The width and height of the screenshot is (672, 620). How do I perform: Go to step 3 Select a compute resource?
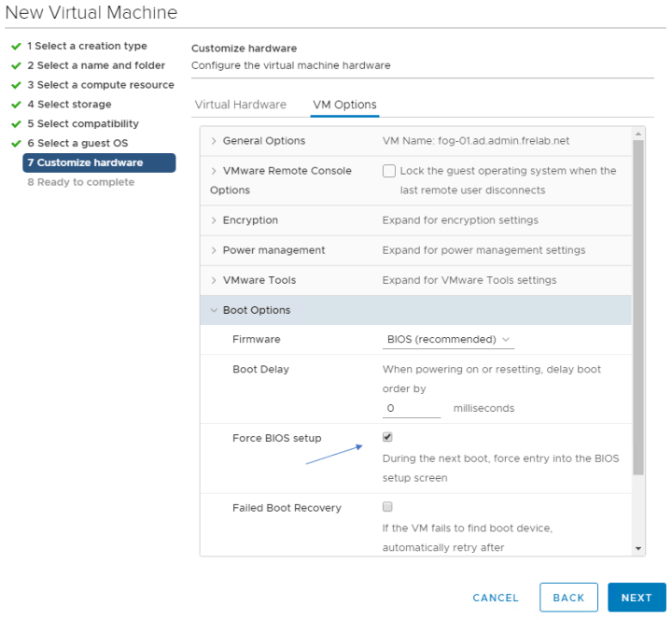tap(101, 85)
